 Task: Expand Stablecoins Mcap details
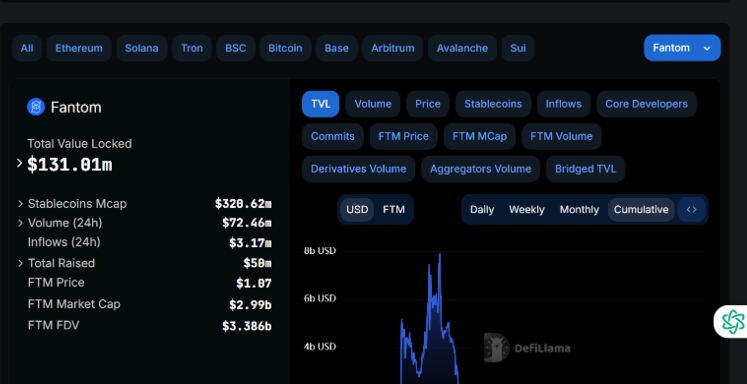coord(20,204)
